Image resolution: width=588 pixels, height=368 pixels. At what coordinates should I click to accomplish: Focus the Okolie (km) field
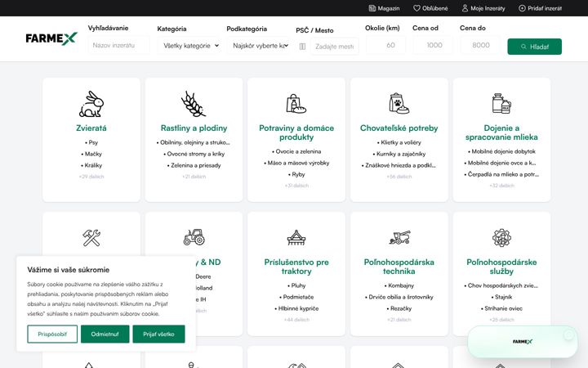click(385, 45)
